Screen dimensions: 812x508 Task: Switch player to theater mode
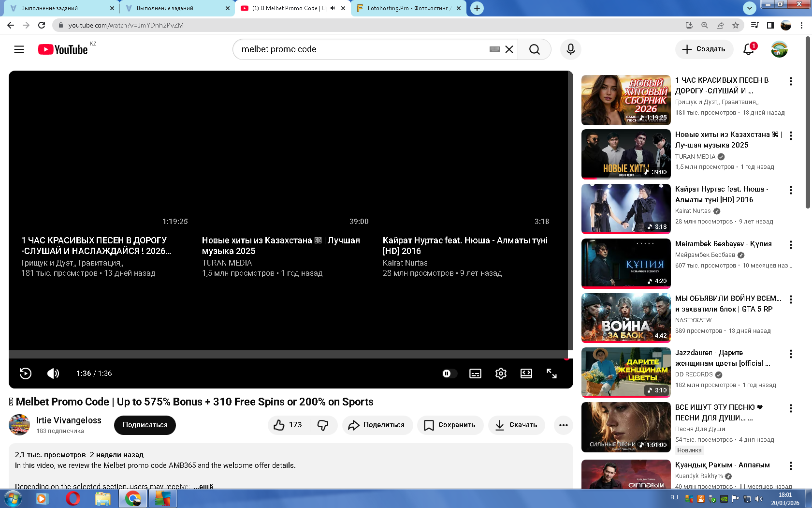(x=526, y=374)
